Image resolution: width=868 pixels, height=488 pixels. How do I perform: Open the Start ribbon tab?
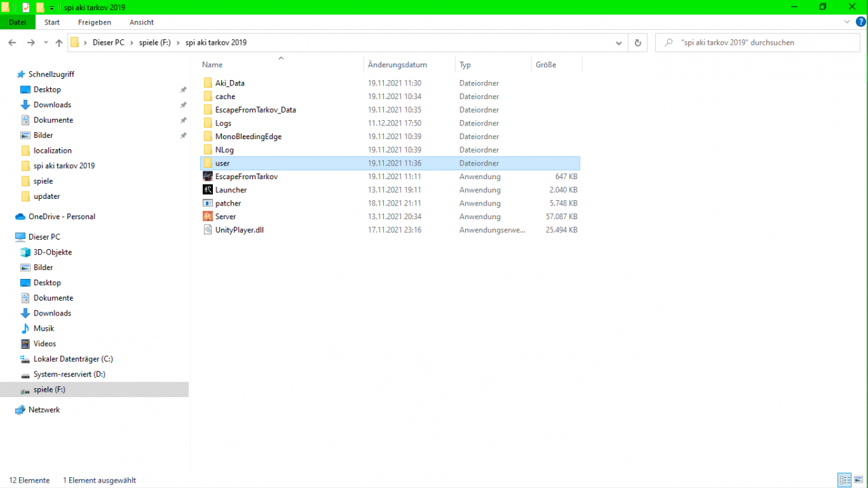[52, 22]
